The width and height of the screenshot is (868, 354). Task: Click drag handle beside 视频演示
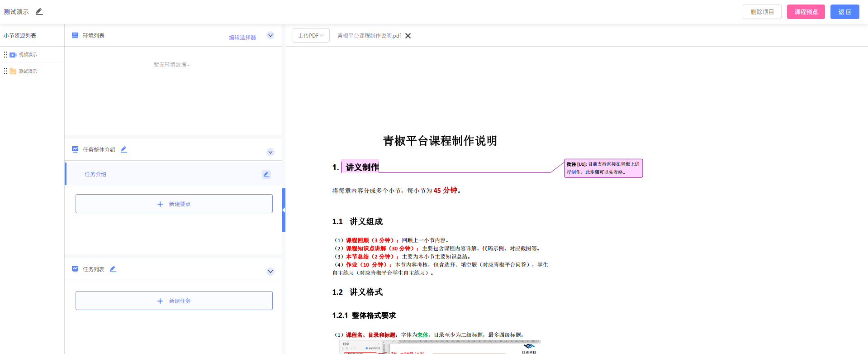5,55
